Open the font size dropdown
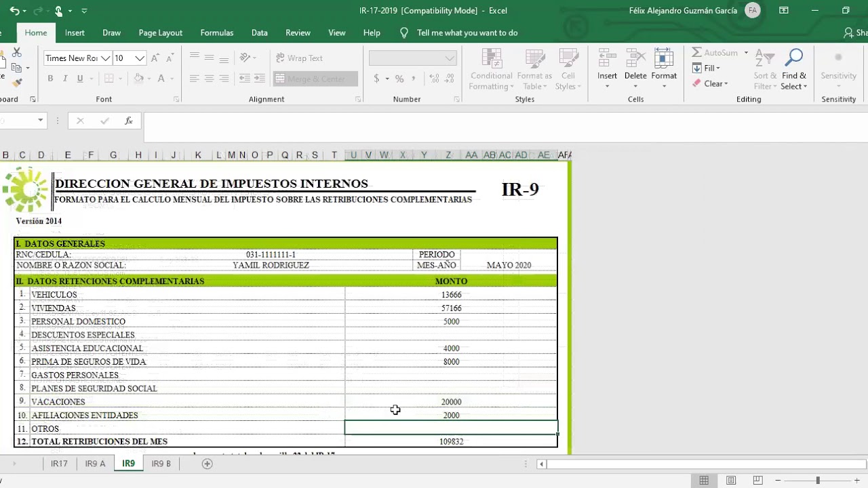Screen dimensions: 868x488 click(140, 58)
